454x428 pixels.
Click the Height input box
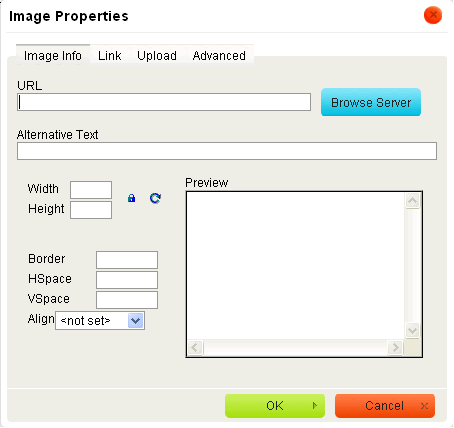pyautogui.click(x=91, y=210)
